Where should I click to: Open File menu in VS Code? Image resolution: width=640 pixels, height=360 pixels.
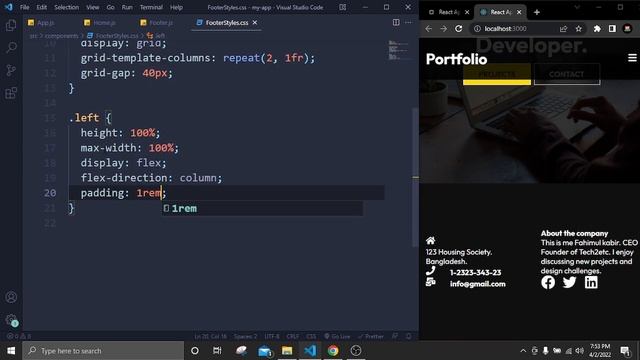24,7
